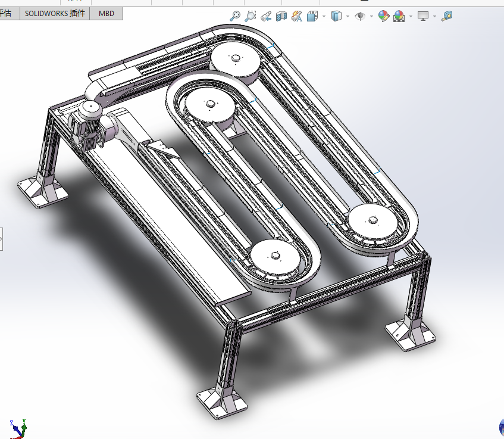Screen dimensions: 504x439
Task: Click the Dynamic Annotation Views icon
Action: (297, 16)
